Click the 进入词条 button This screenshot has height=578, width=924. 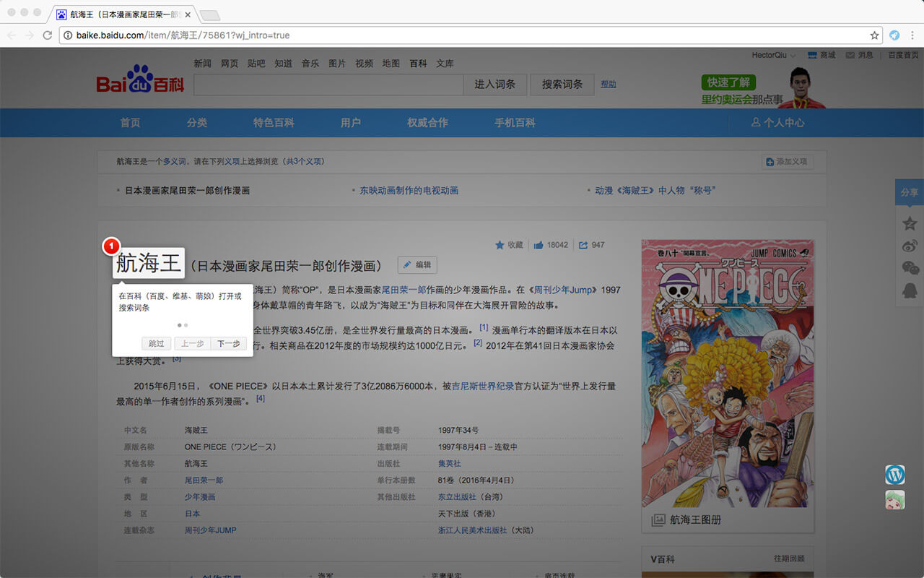pyautogui.click(x=494, y=85)
